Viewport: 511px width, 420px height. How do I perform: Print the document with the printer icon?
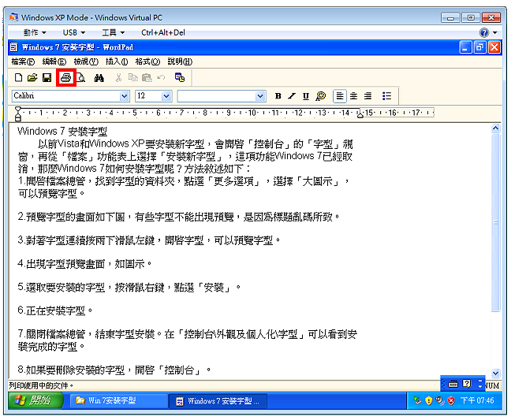coord(66,77)
